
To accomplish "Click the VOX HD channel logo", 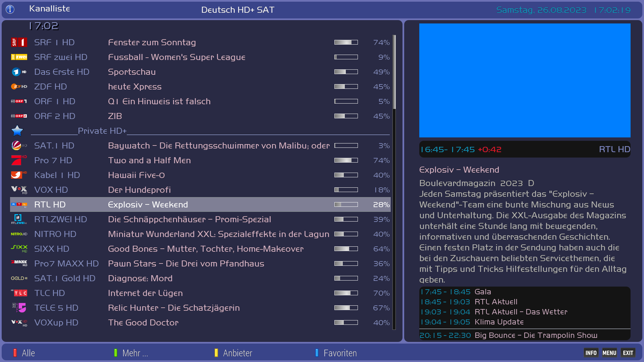I will pyautogui.click(x=19, y=190).
